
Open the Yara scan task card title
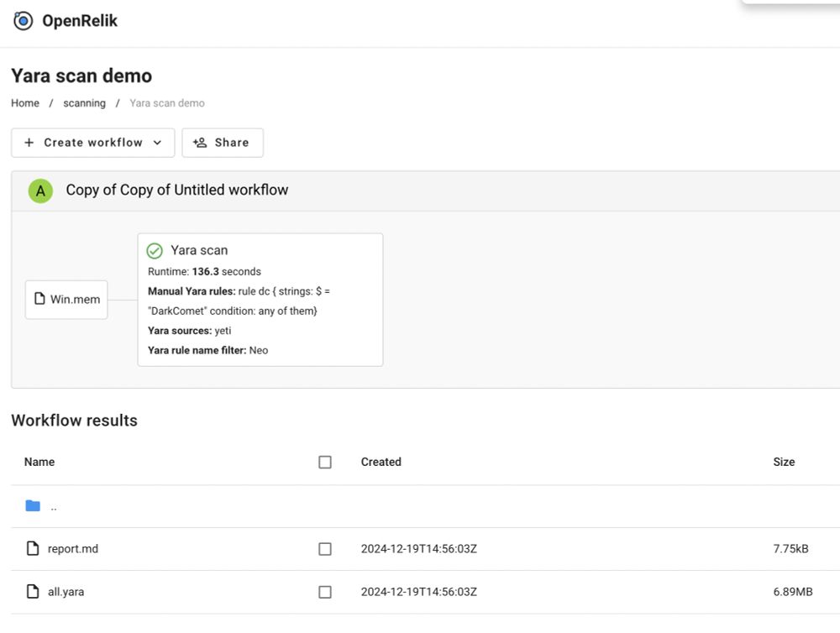pyautogui.click(x=199, y=250)
